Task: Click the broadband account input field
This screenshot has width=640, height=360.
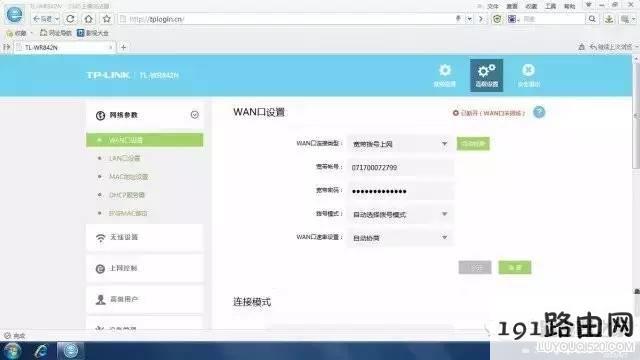Action: 400,167
